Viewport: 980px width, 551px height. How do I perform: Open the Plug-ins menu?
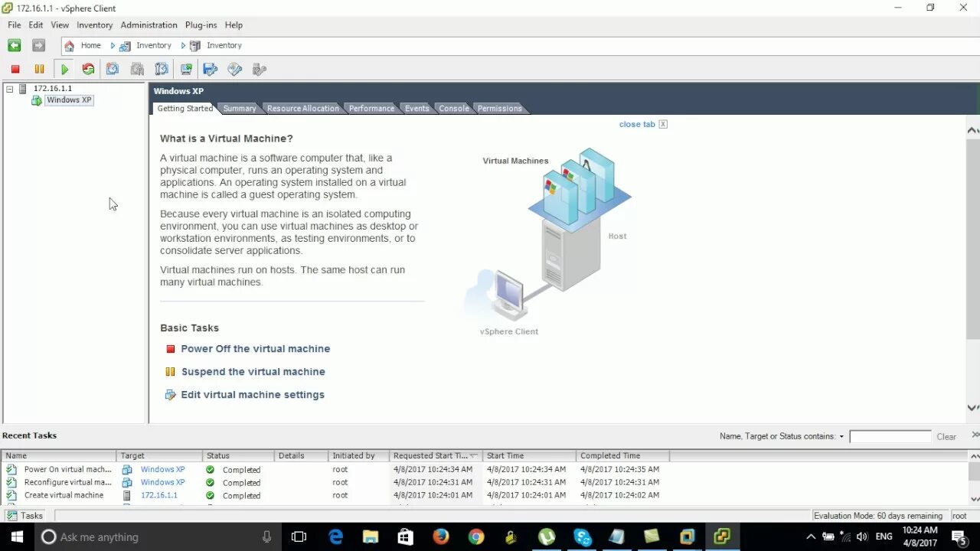201,25
